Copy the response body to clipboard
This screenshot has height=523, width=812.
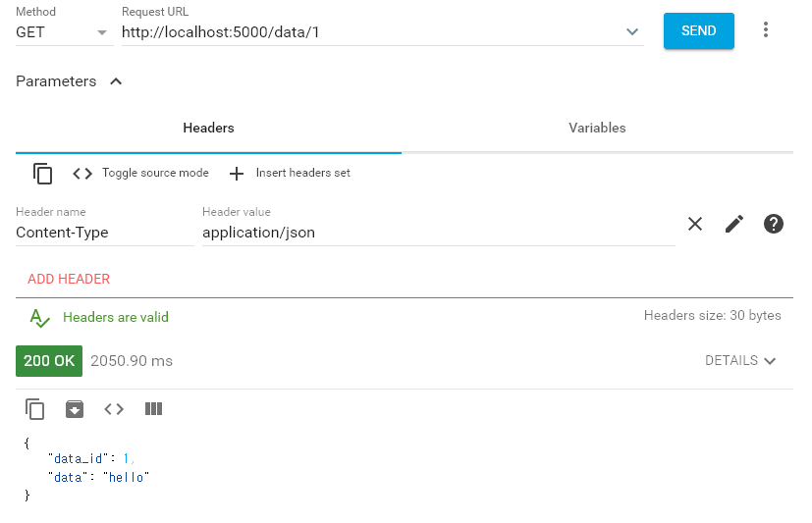point(34,409)
